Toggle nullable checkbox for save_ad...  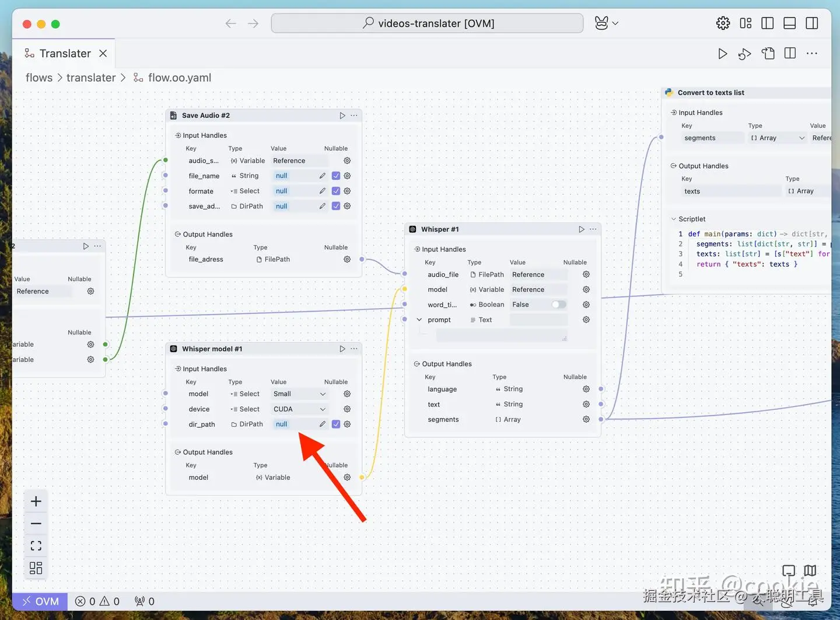[336, 206]
